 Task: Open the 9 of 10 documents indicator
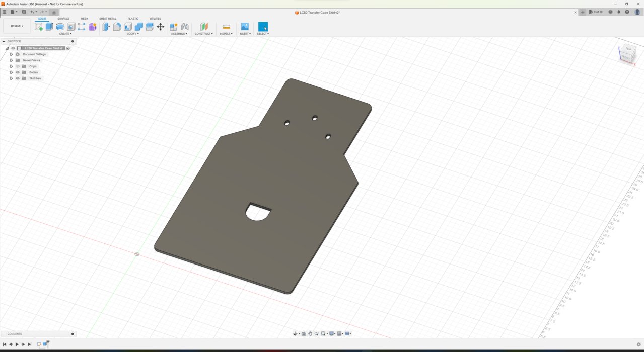click(596, 12)
